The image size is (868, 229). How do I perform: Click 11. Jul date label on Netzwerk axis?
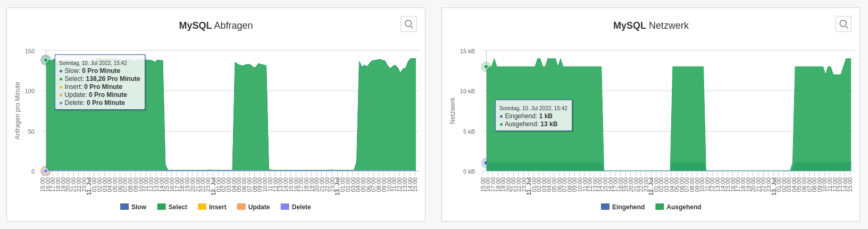[x=529, y=186]
